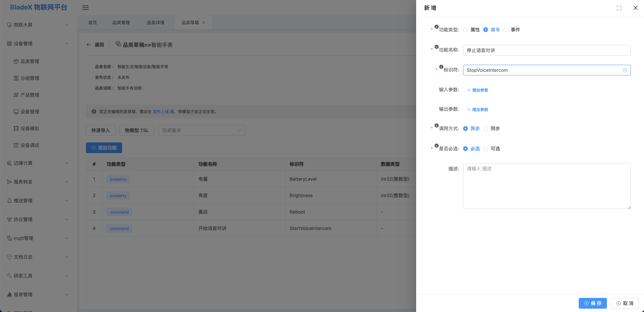Clear the 标识符 field with clear icon
Screen dimensions: 644x312
click(625, 70)
